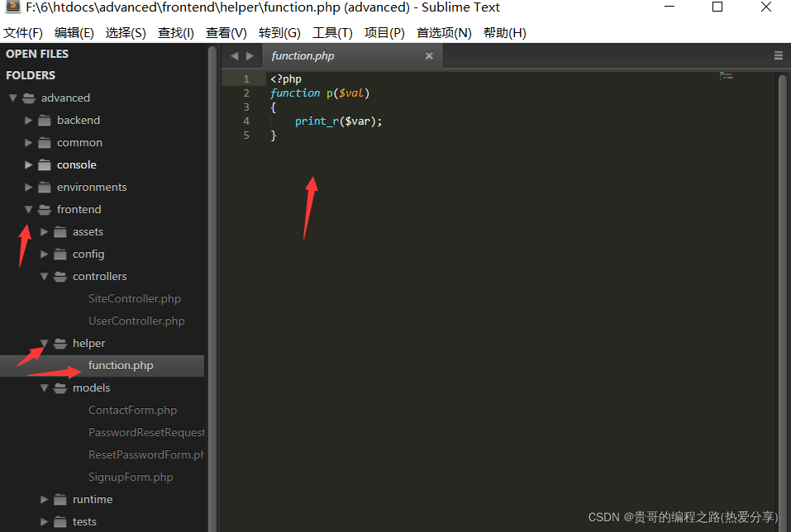Viewport: 791px width, 532px height.
Task: Click the Sublime Text title bar icon
Action: (x=12, y=7)
